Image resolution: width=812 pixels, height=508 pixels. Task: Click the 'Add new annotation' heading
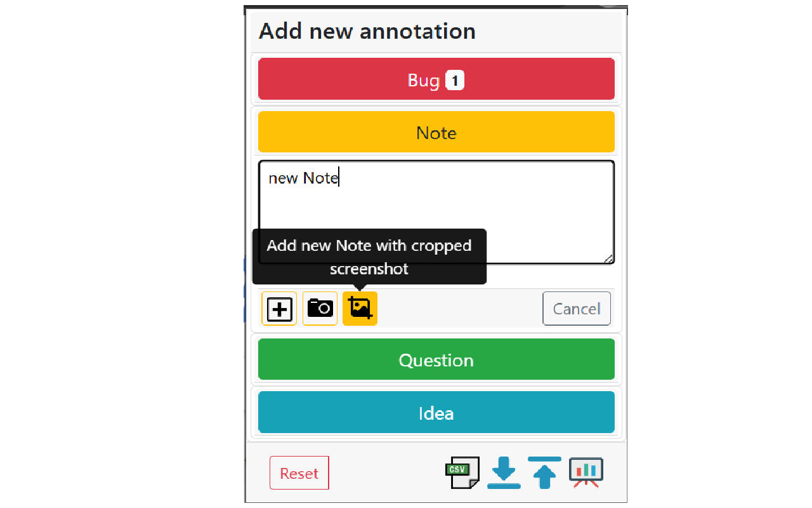click(367, 31)
